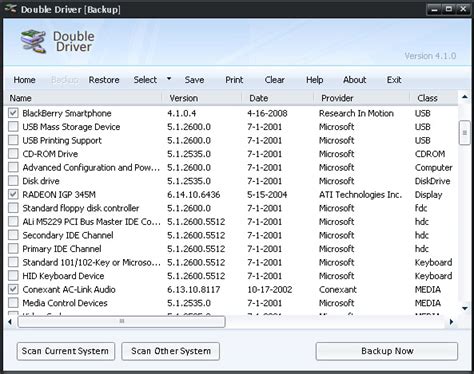
Task: Select the Advanced Configuration and Pow... row name
Action: click(91, 167)
